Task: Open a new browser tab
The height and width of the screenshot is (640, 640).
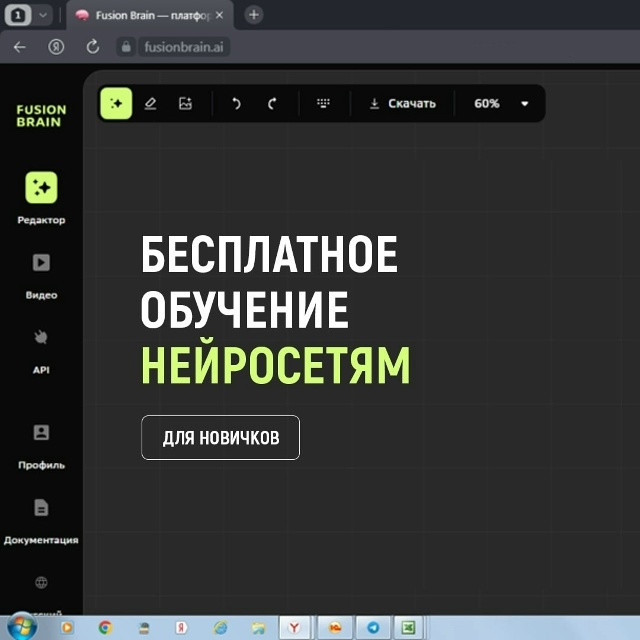Action: (254, 15)
